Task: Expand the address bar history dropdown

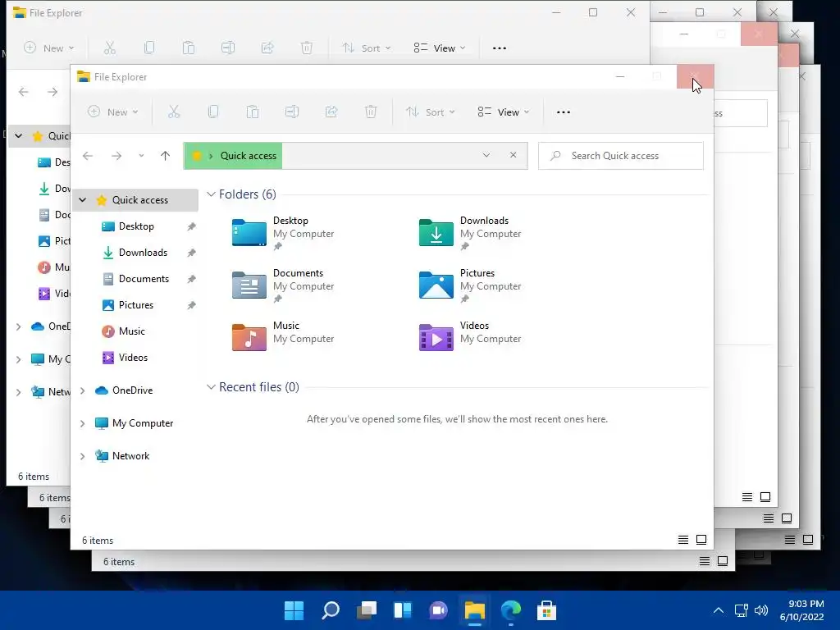Action: (x=486, y=155)
